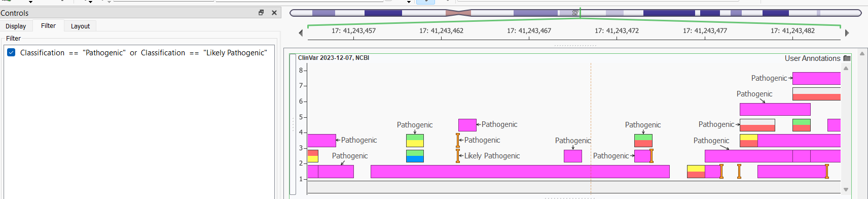
Task: Click the 17: 41,243,467 ruler label
Action: click(x=529, y=30)
